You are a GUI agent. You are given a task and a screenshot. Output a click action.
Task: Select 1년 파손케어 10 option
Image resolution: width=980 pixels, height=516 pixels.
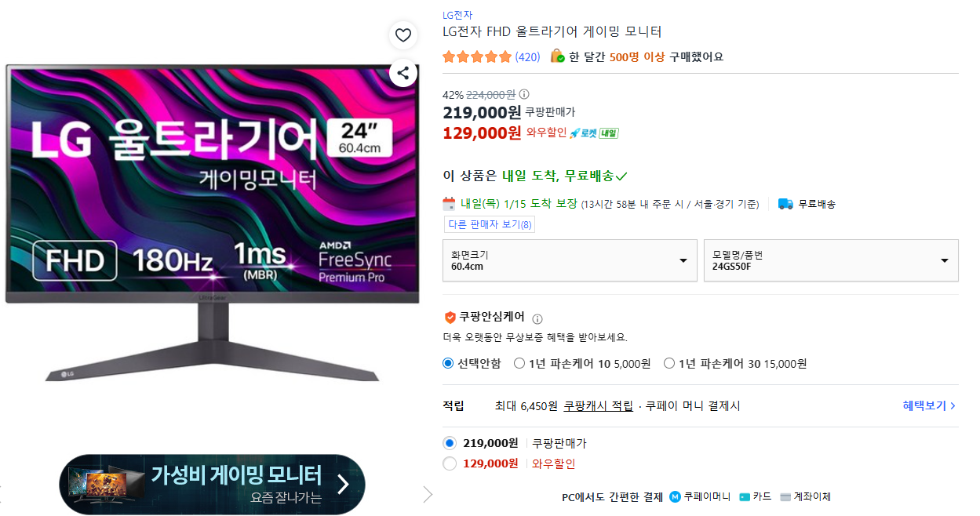point(519,363)
